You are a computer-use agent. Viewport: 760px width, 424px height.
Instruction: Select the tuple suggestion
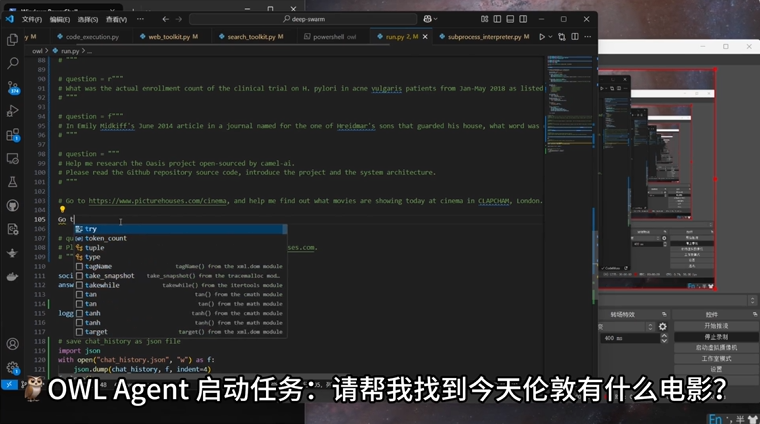180,248
